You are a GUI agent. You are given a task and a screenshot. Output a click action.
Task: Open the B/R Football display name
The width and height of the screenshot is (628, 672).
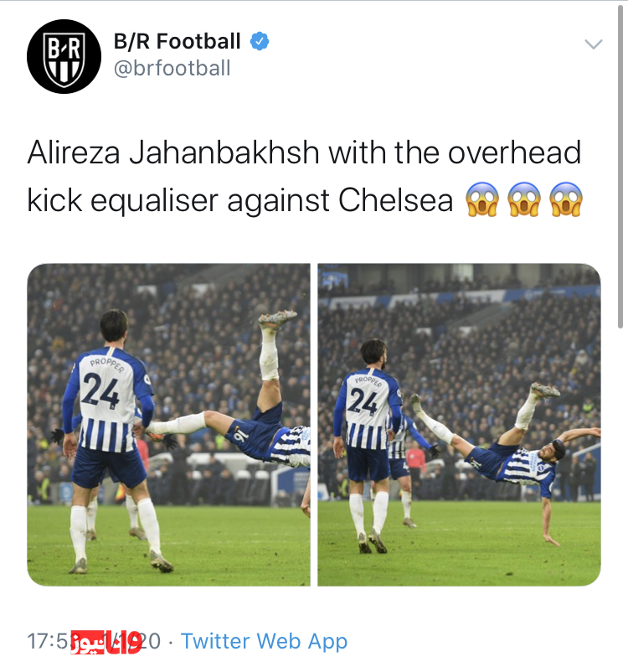(x=177, y=42)
